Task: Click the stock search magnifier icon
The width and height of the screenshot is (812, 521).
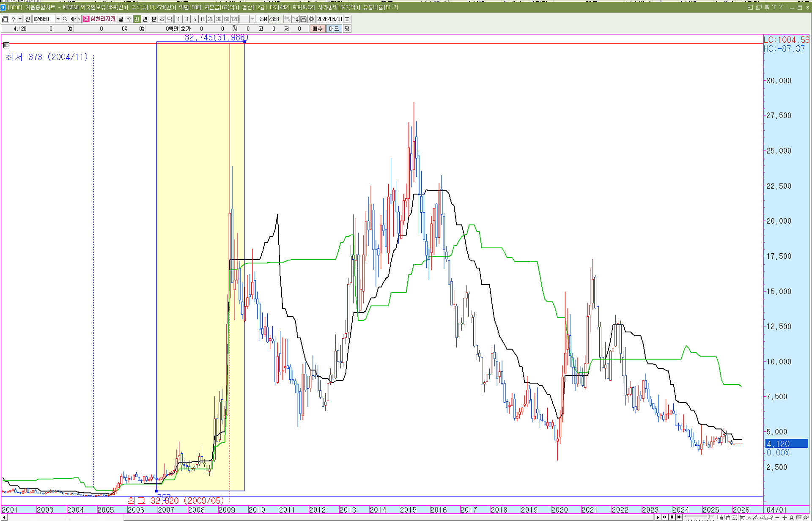Action: [x=65, y=19]
